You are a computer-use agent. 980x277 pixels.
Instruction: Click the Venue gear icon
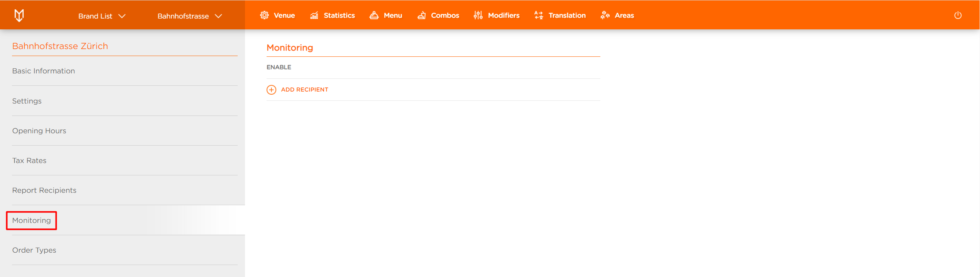264,15
